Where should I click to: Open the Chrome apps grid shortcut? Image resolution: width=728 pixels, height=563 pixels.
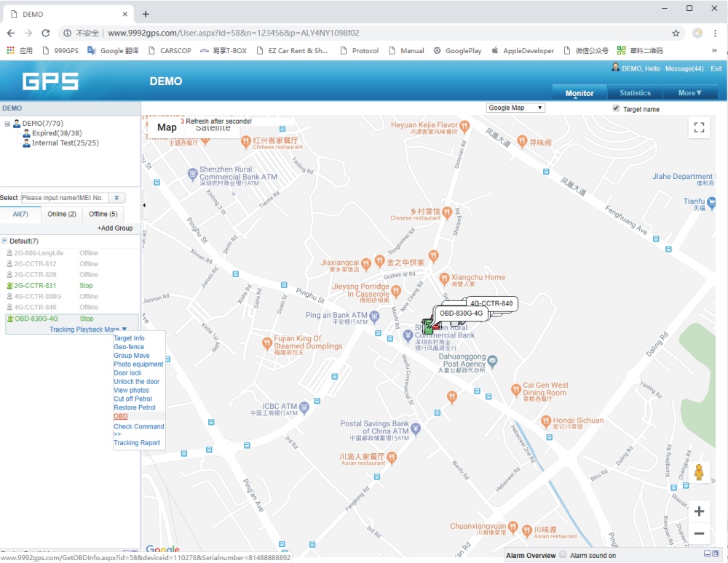coord(10,50)
